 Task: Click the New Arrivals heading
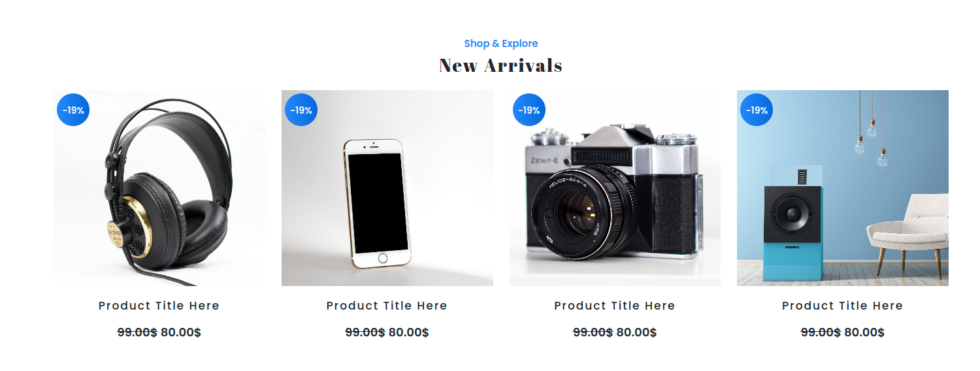(501, 65)
